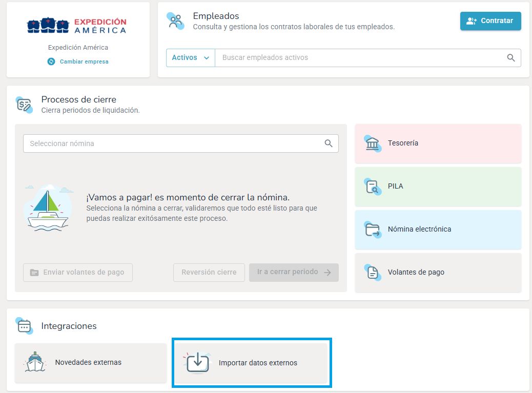Click the Procesos de cierre heading
Viewport: 532px width, 393px height.
(x=79, y=99)
